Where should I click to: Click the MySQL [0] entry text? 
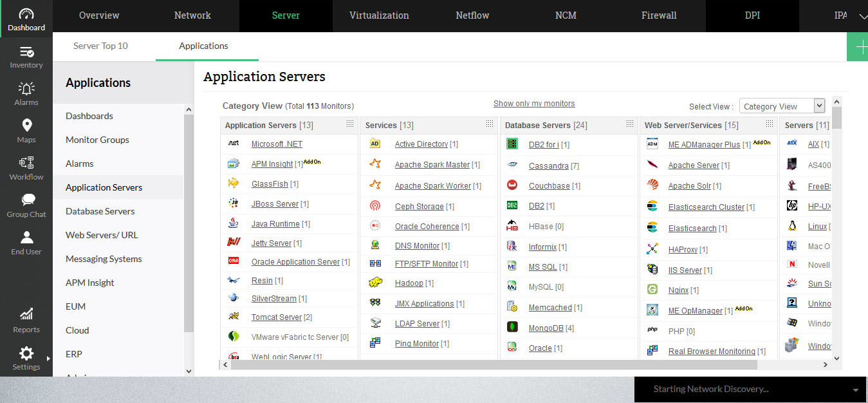tap(546, 287)
